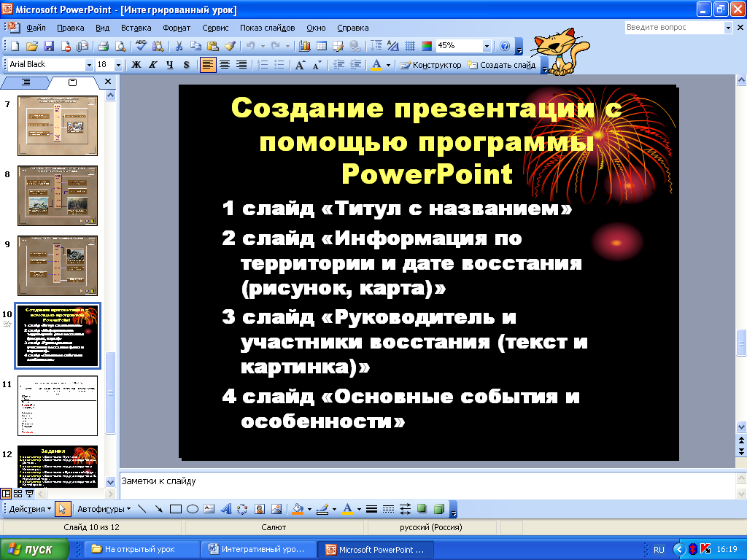Expand the undo history arrow
Viewport: 747px width, 560px height.
tap(263, 46)
